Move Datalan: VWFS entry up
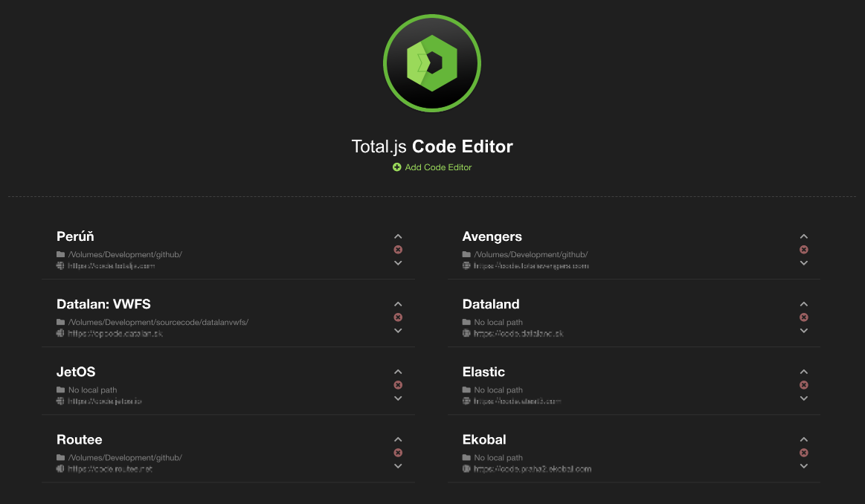The width and height of the screenshot is (865, 504). pyautogui.click(x=398, y=304)
